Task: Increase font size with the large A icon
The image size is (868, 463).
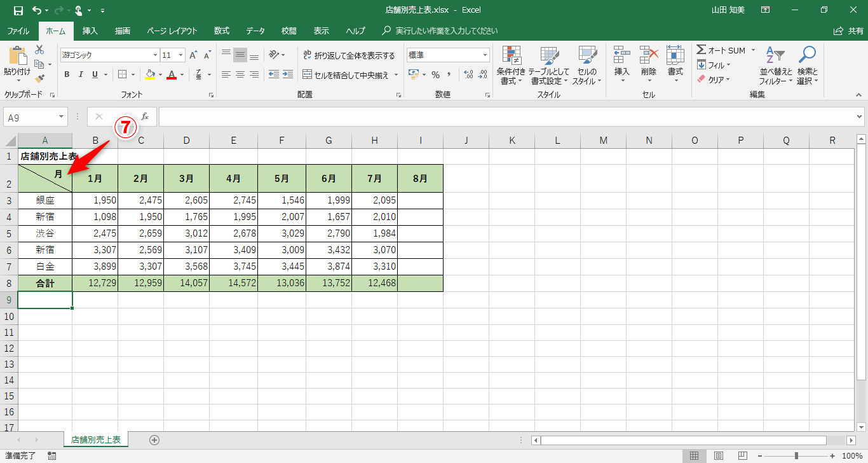Action: tap(193, 55)
